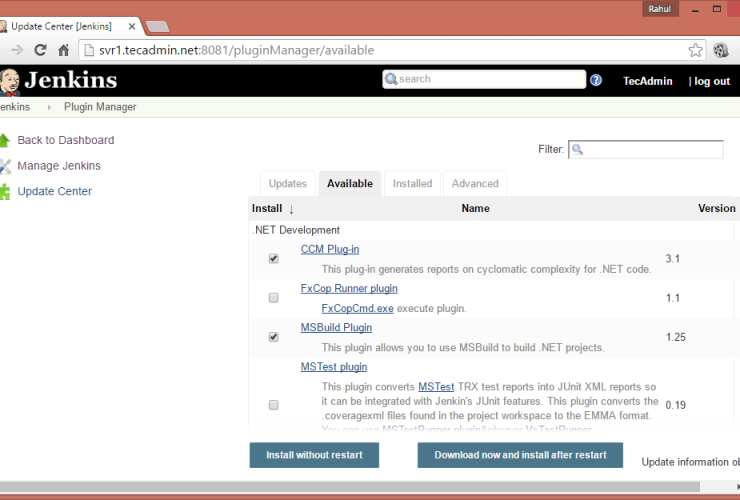The image size is (740, 500).
Task: Open the Updates tab
Action: pyautogui.click(x=287, y=184)
